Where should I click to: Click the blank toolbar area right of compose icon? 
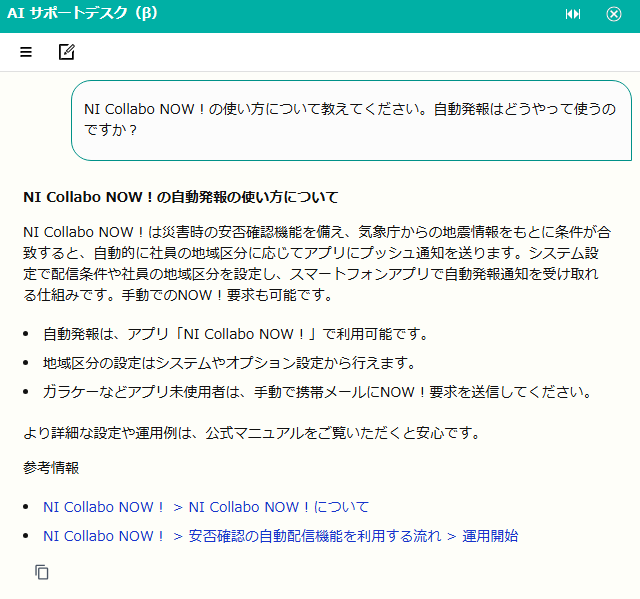pos(350,52)
